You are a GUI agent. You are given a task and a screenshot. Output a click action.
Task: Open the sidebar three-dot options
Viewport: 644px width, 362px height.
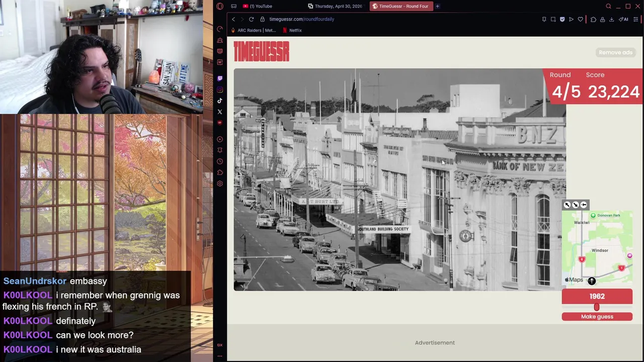(220, 356)
